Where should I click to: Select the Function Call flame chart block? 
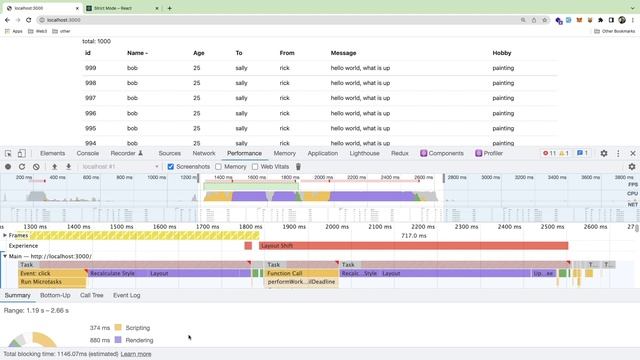302,273
